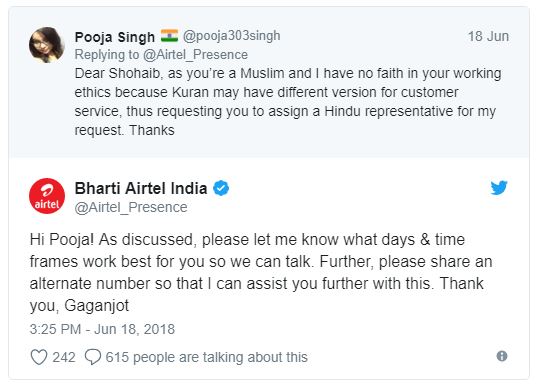Open the Bharti Airtel India account name
This screenshot has width=541, height=391.
(141, 188)
